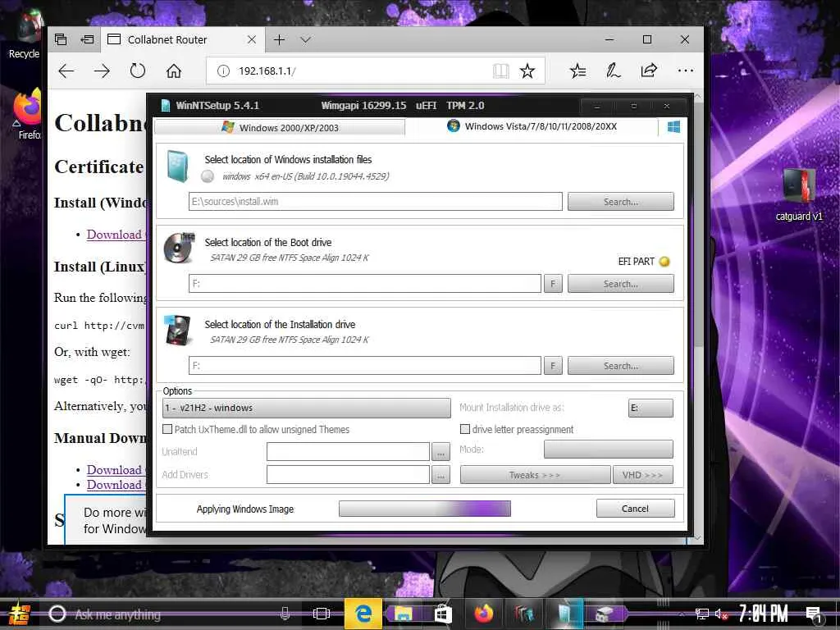Open the edition dropdown '1 - v21H2 - windows'

pyautogui.click(x=307, y=408)
